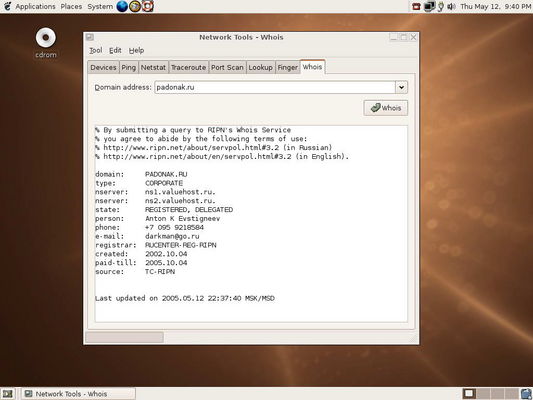Click created date 2002.10.04
533x400 pixels.
tap(166, 254)
